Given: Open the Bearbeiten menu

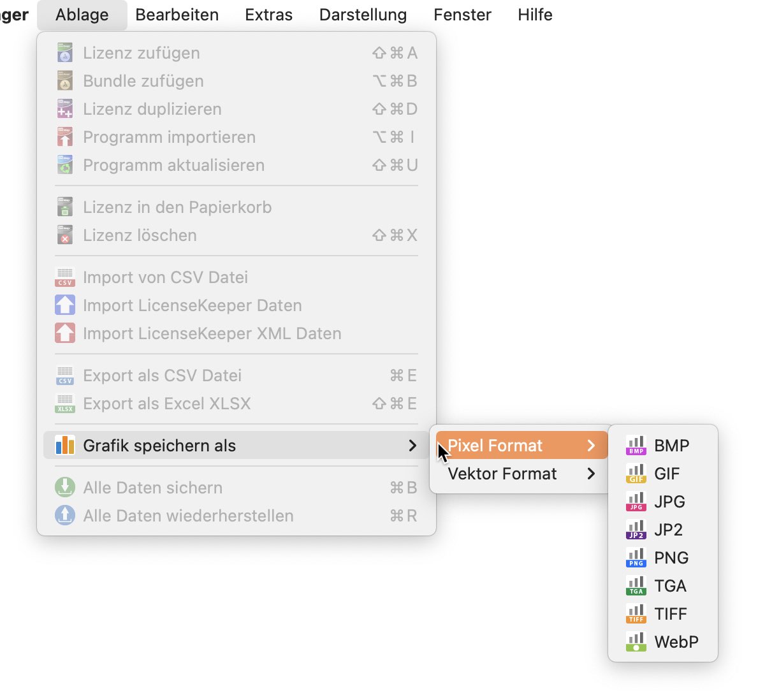Looking at the screenshot, I should (x=177, y=15).
